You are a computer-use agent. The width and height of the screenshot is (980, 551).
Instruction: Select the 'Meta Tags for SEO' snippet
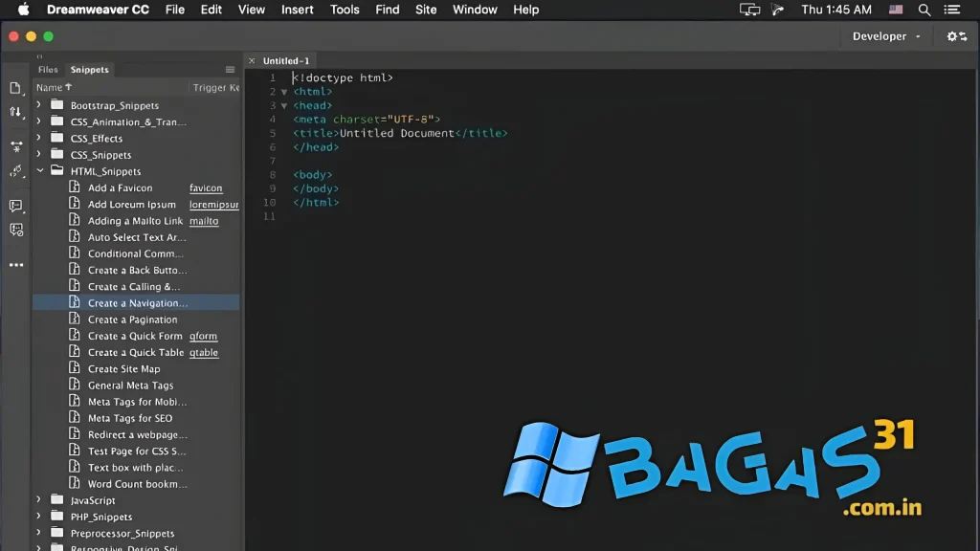click(x=130, y=418)
